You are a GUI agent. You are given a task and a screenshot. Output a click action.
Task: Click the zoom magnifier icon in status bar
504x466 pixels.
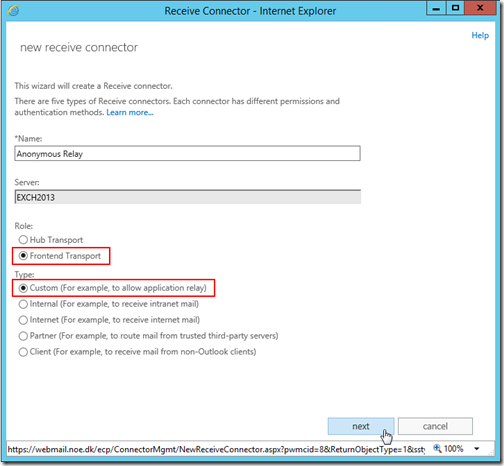[x=437, y=448]
